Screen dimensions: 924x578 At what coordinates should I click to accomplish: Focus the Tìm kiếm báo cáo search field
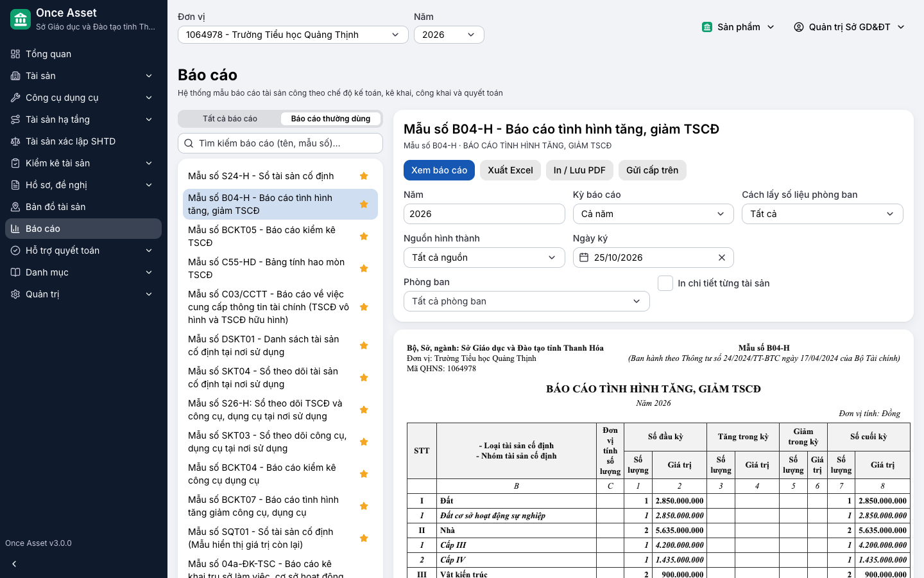(280, 143)
